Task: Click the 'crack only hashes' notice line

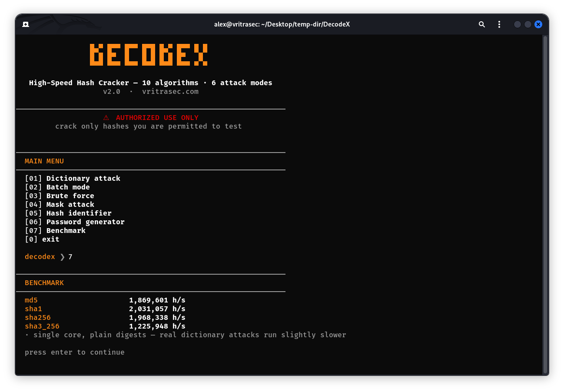Action: pyautogui.click(x=149, y=126)
